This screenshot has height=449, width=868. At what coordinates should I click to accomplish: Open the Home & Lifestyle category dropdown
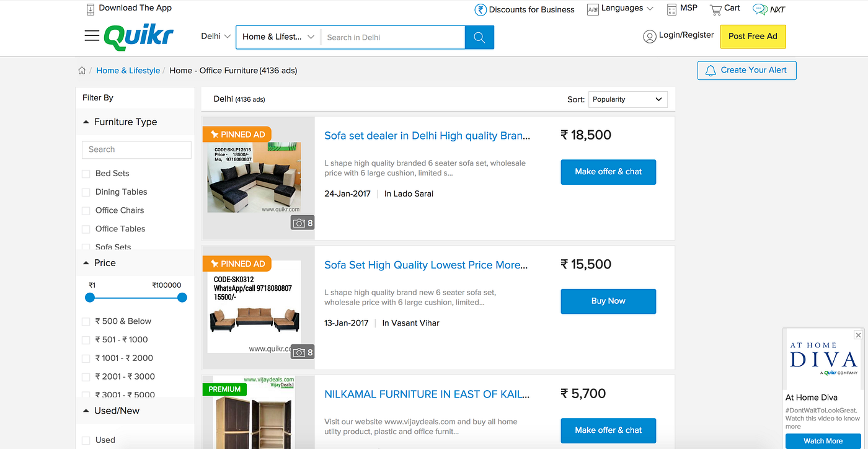pyautogui.click(x=278, y=37)
